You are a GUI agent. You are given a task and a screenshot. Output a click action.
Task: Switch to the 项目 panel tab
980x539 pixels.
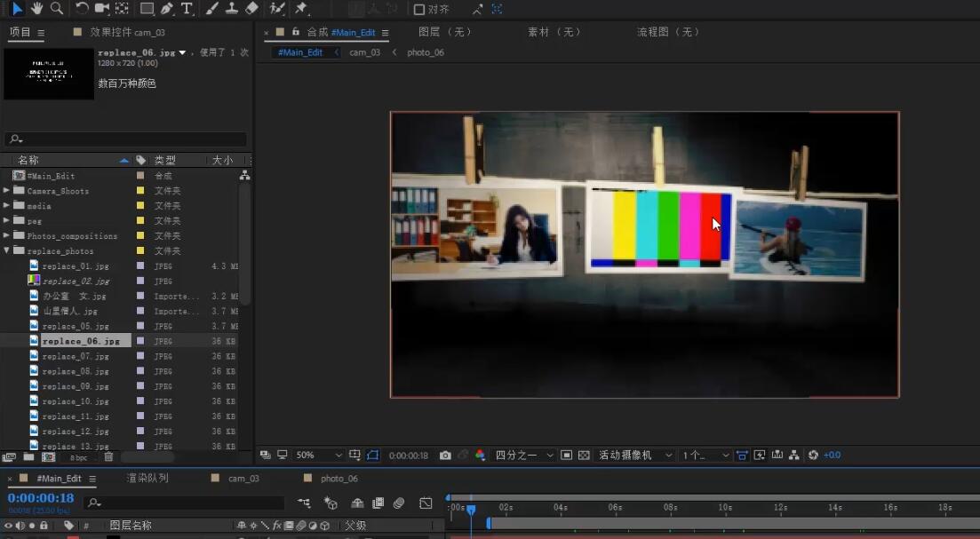coord(20,32)
